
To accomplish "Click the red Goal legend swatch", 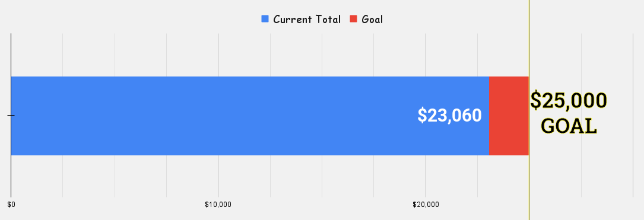I will click(354, 19).
